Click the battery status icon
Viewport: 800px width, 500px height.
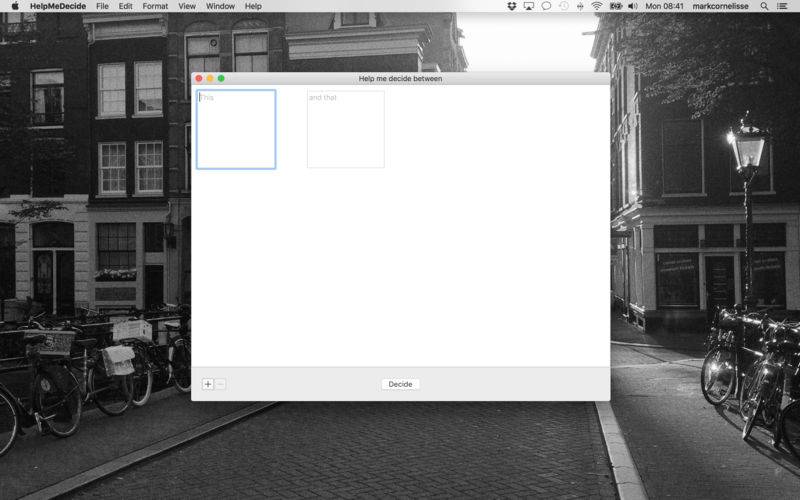616,6
